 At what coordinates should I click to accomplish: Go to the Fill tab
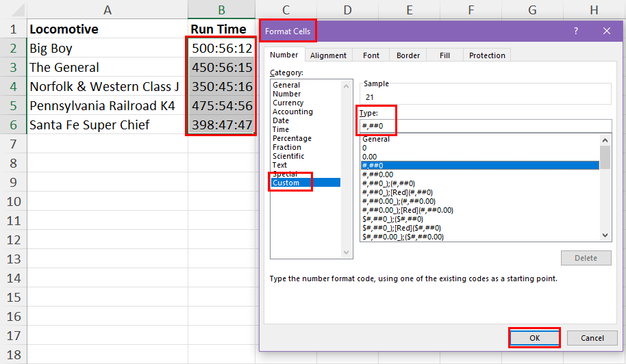445,55
